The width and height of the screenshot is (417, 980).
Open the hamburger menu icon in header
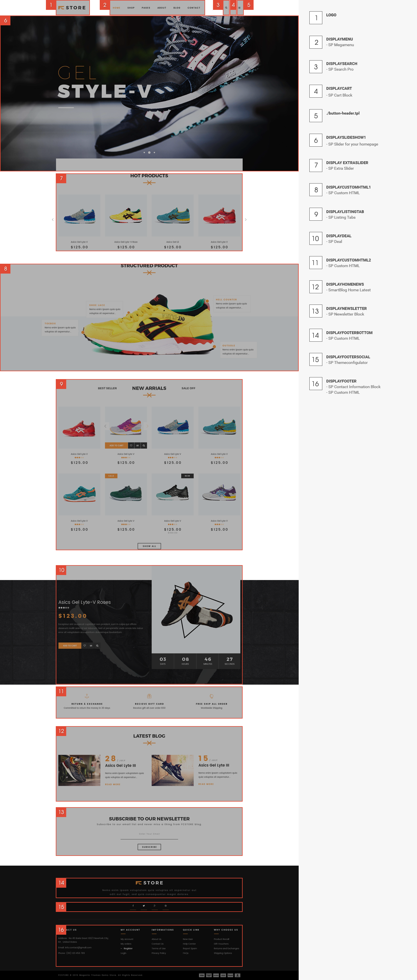239,8
